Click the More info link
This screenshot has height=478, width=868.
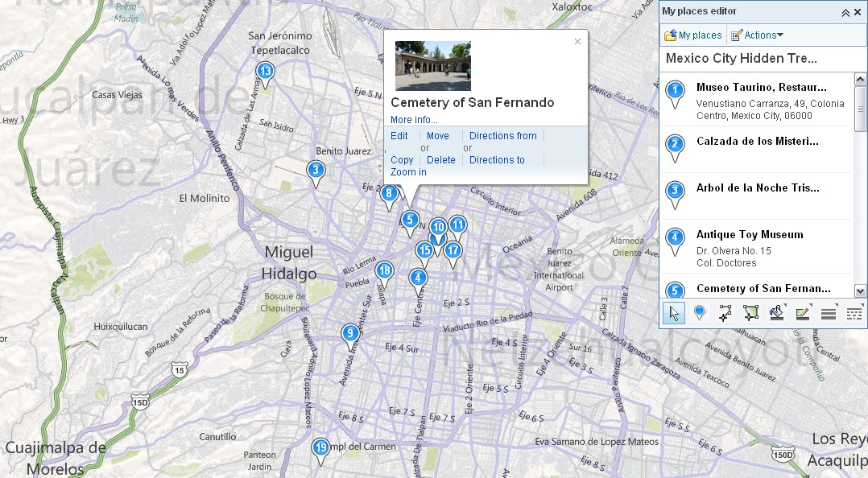pyautogui.click(x=414, y=120)
